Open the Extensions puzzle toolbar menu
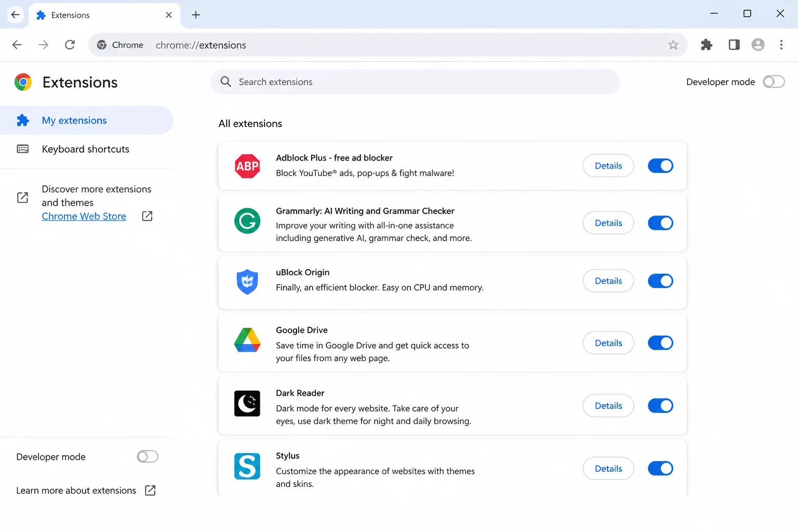This screenshot has width=798, height=532. tap(707, 45)
